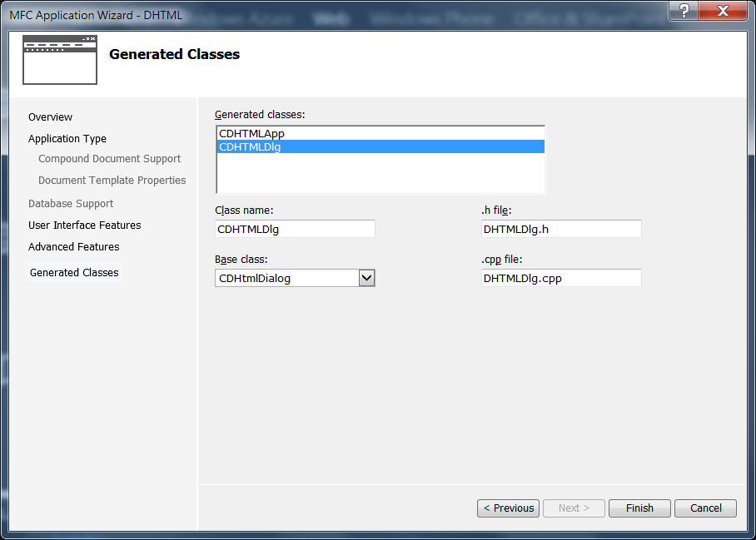Select CDHTMLApp in the generated classes list
Image resolution: width=756 pixels, height=540 pixels.
pos(380,133)
